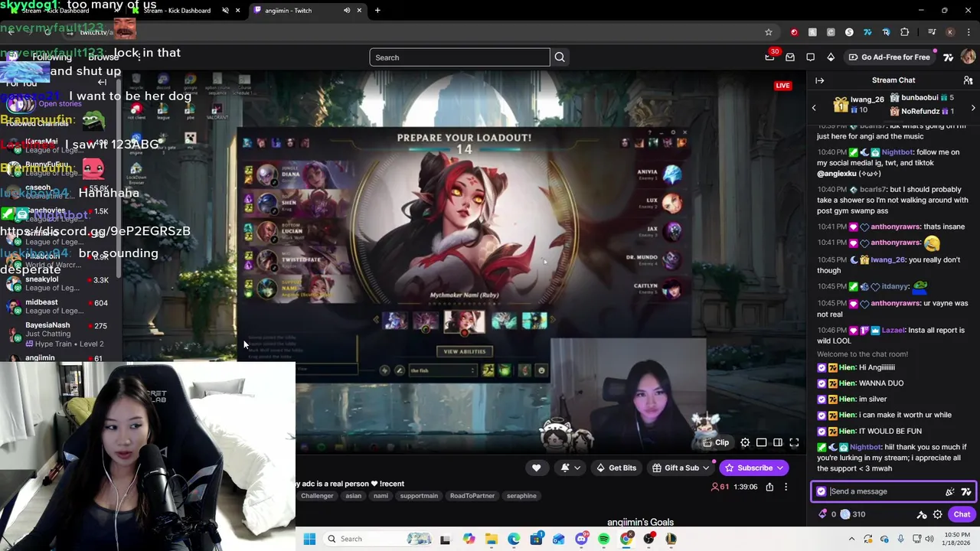980x551 pixels.
Task: Click the purple Chat send button
Action: pos(962,514)
